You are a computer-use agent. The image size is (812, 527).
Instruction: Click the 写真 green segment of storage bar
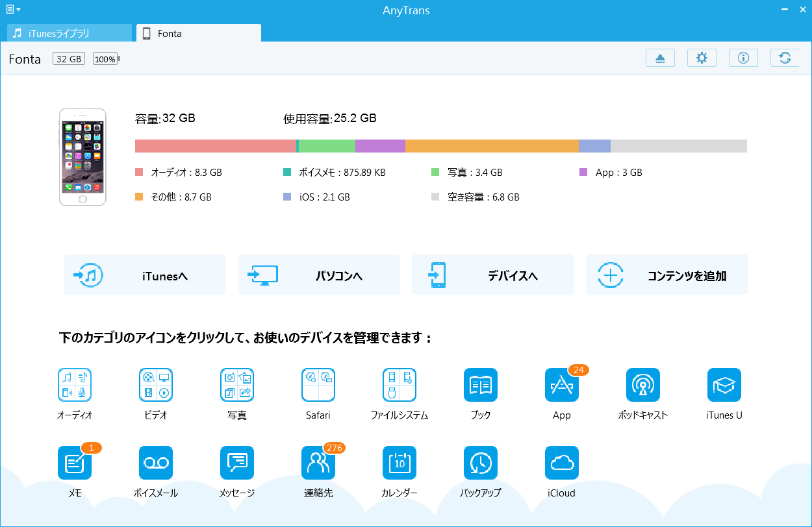tap(327, 146)
